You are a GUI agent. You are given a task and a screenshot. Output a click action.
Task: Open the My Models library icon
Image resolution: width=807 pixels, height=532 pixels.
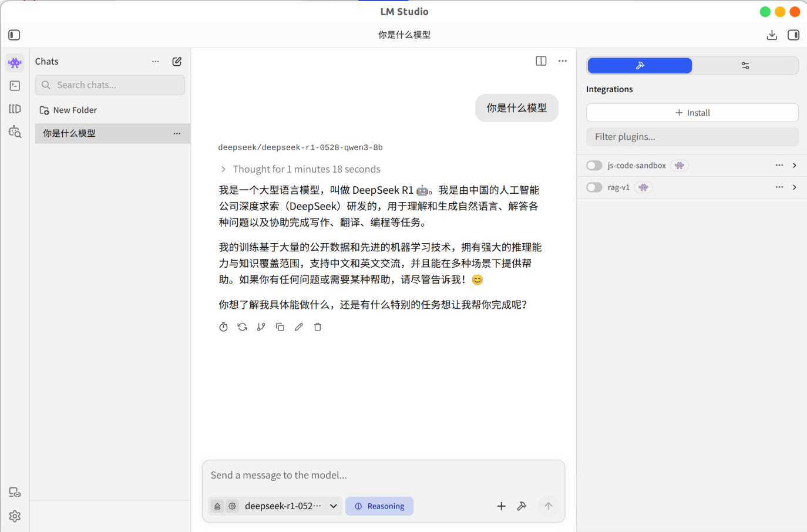coord(15,109)
